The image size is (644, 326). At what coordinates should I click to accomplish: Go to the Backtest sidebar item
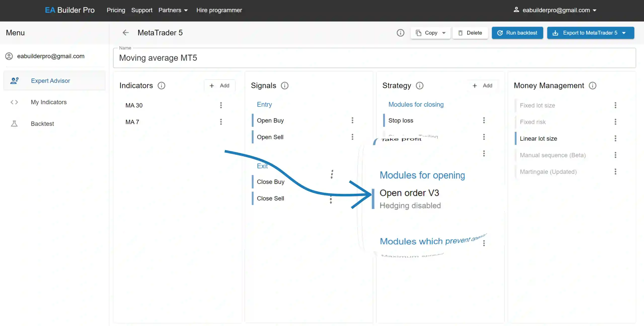tap(42, 124)
